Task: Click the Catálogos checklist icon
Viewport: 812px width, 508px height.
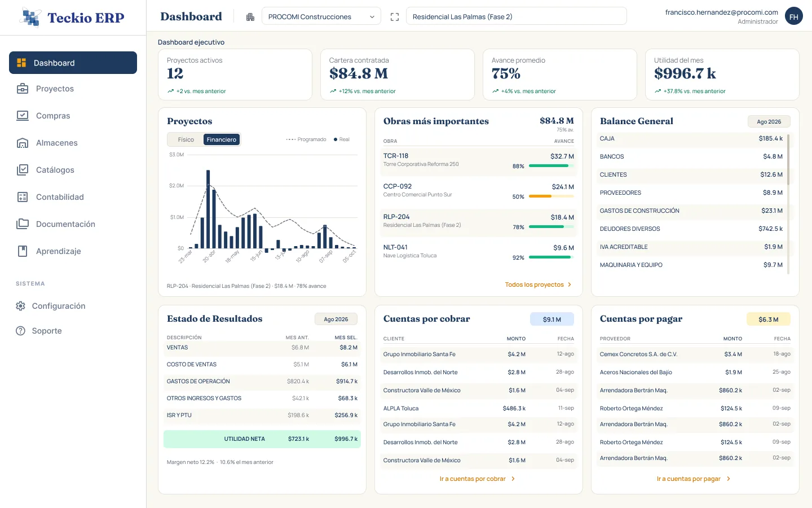Action: [x=23, y=170]
